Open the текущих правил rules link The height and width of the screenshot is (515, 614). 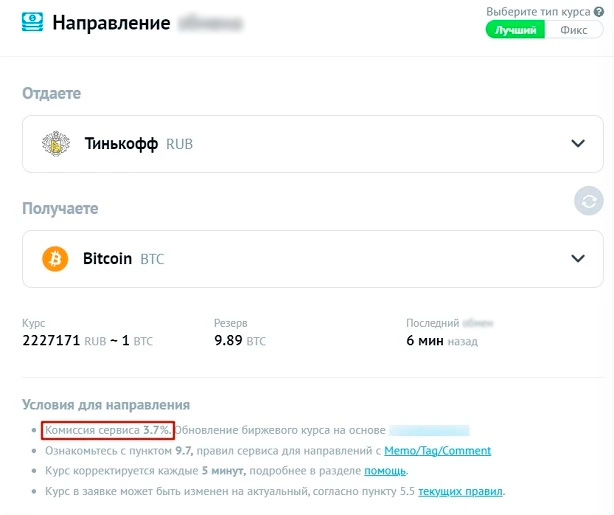(461, 492)
